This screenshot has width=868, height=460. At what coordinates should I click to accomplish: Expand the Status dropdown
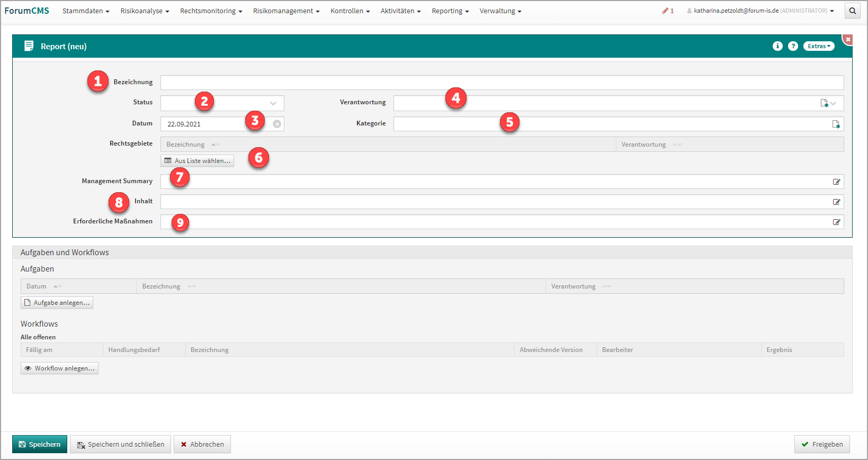coord(273,103)
